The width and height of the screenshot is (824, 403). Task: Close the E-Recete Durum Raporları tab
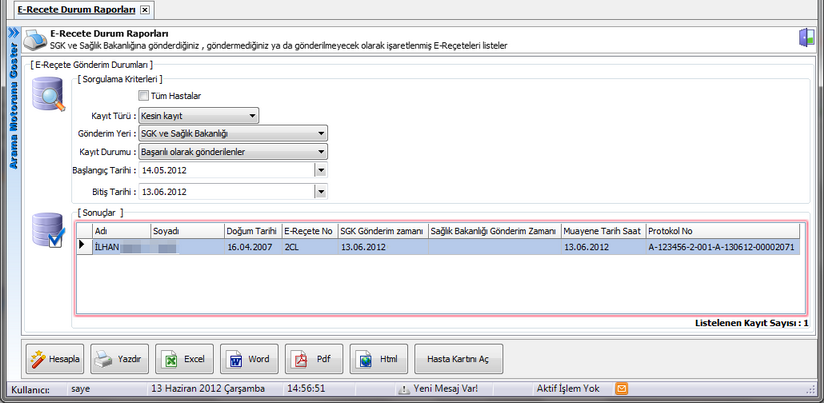tap(145, 9)
